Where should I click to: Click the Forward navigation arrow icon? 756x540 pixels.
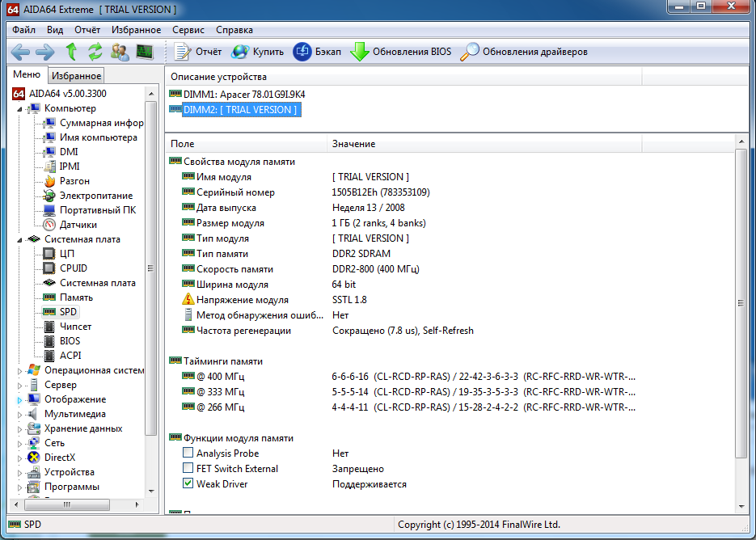45,52
